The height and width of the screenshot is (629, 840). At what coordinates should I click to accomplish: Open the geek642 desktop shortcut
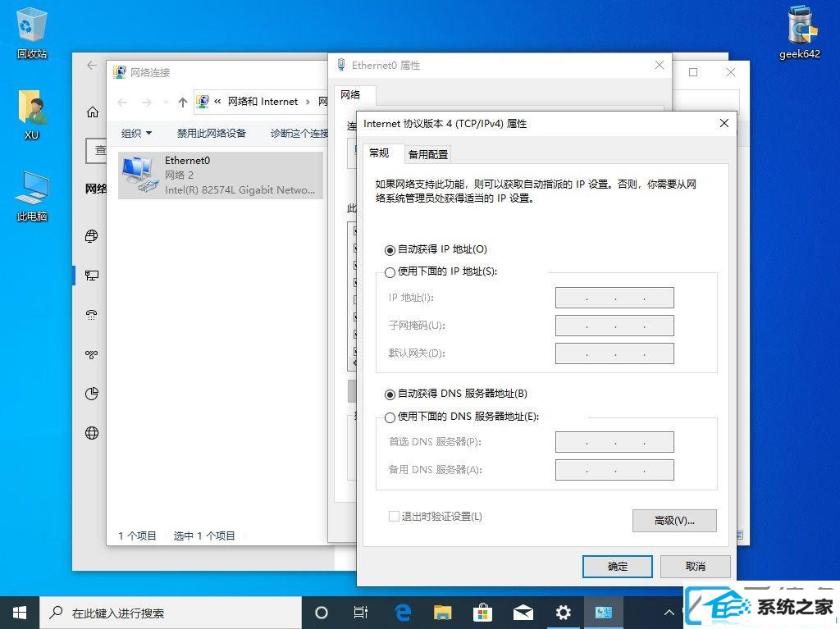(x=799, y=32)
